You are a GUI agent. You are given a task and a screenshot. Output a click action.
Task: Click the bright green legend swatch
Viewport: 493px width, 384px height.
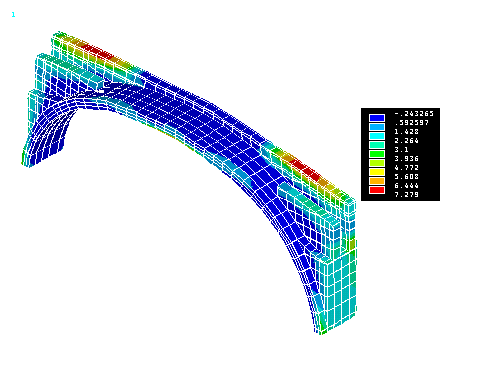377,154
